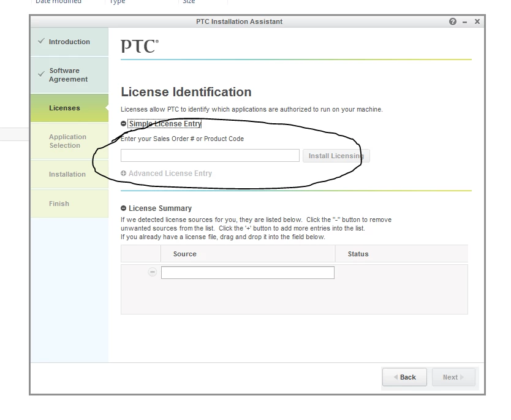The width and height of the screenshot is (511, 420).
Task: Click the Sales Order or Product Code field
Action: [x=210, y=156]
